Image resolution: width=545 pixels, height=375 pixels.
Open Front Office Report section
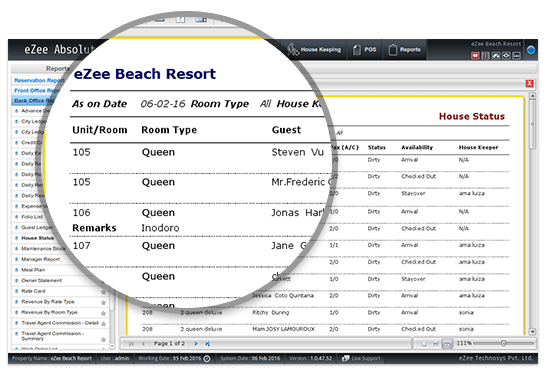37,90
